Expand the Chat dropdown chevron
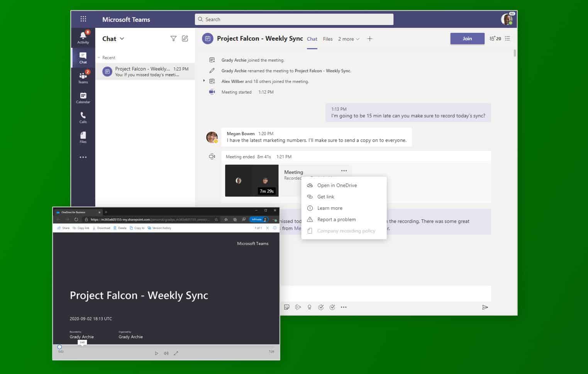Viewport: 588px width, 374px height. point(122,39)
